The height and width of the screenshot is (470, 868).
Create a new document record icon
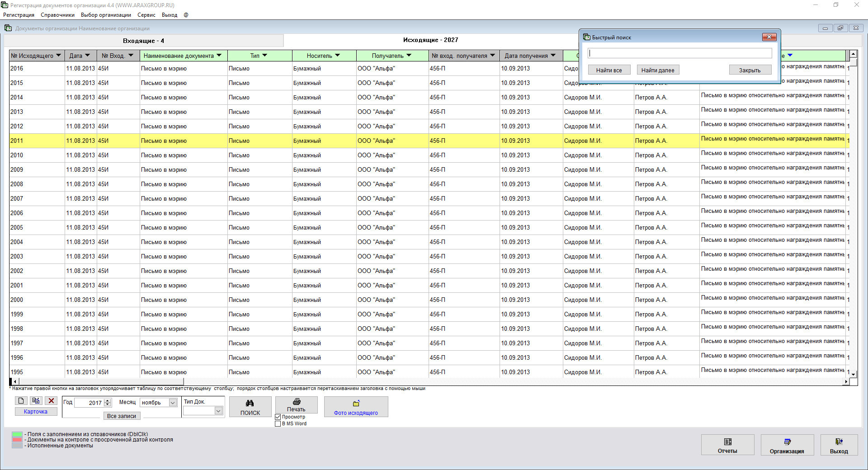(x=21, y=401)
